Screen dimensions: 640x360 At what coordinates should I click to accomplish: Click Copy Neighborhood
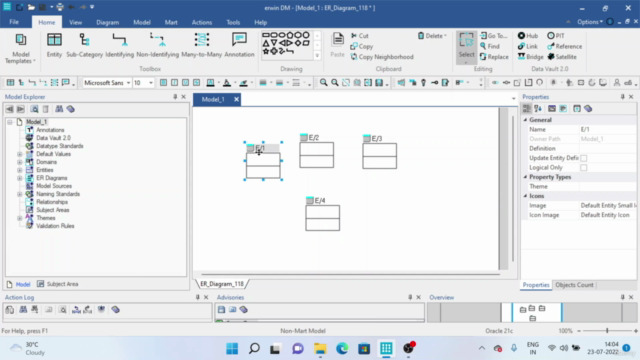pyautogui.click(x=382, y=57)
